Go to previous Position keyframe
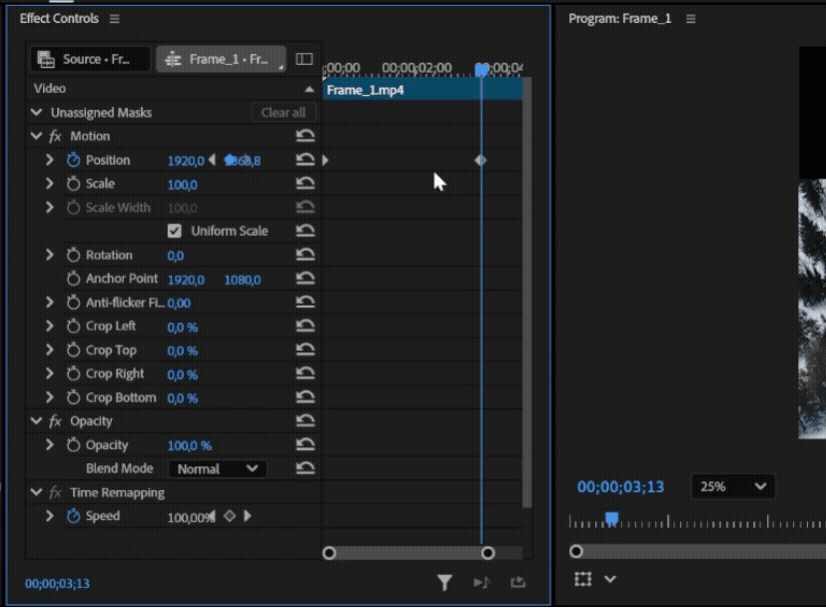 212,160
